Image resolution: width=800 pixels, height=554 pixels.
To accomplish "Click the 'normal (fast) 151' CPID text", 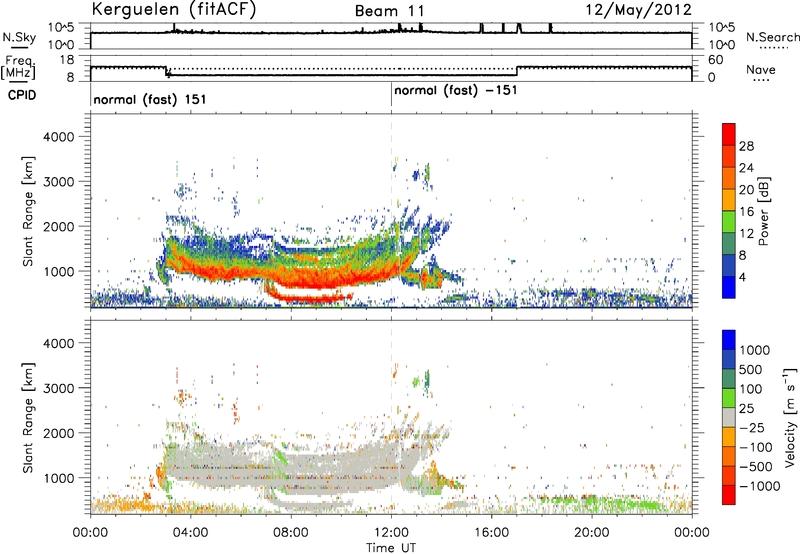I will 149,99.
